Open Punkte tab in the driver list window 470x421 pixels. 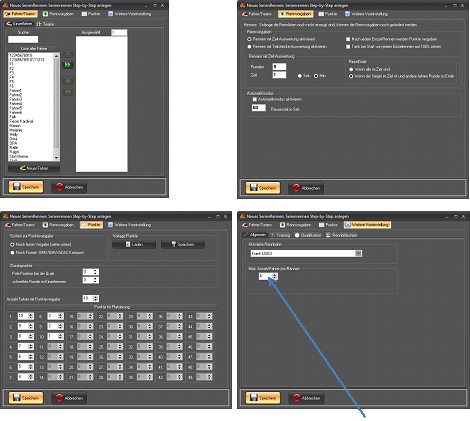pos(91,14)
